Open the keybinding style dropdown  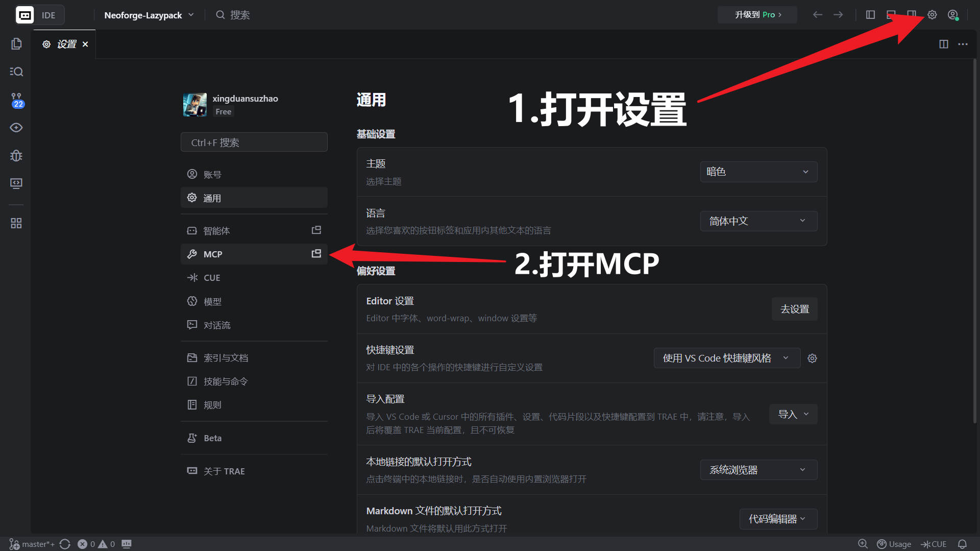tap(727, 358)
